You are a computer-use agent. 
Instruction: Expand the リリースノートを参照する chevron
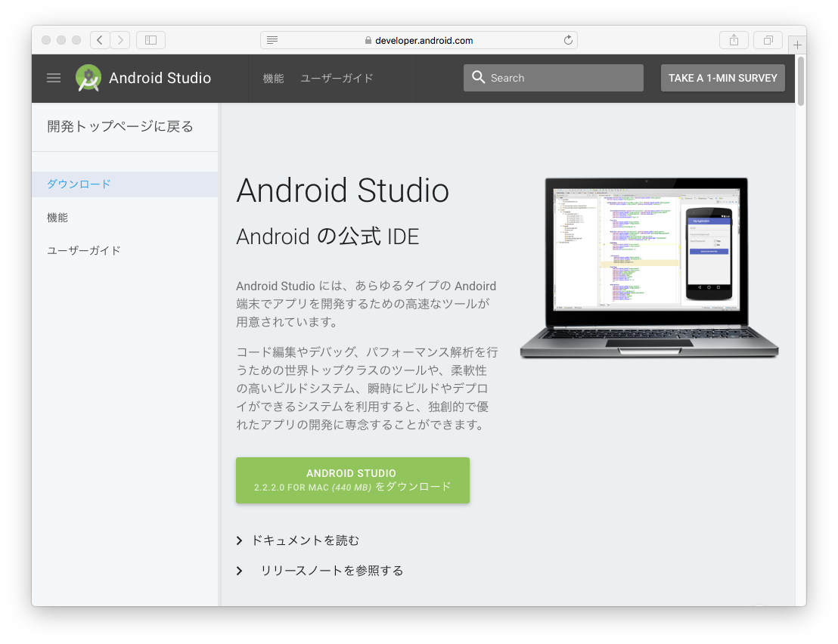(240, 571)
